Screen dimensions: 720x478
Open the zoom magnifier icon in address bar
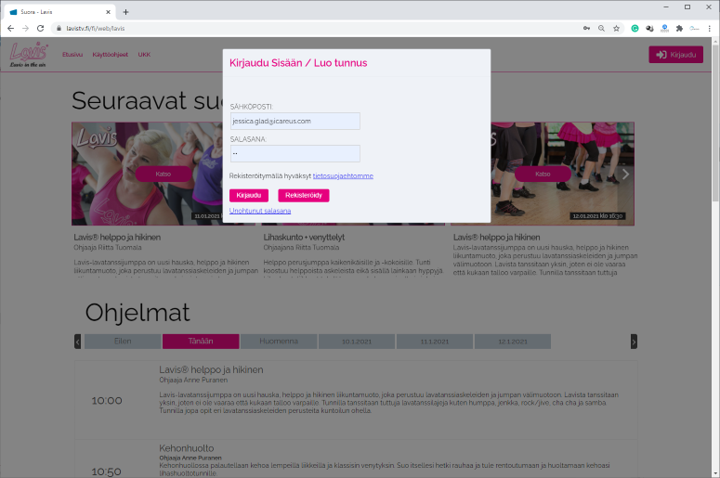pyautogui.click(x=601, y=28)
